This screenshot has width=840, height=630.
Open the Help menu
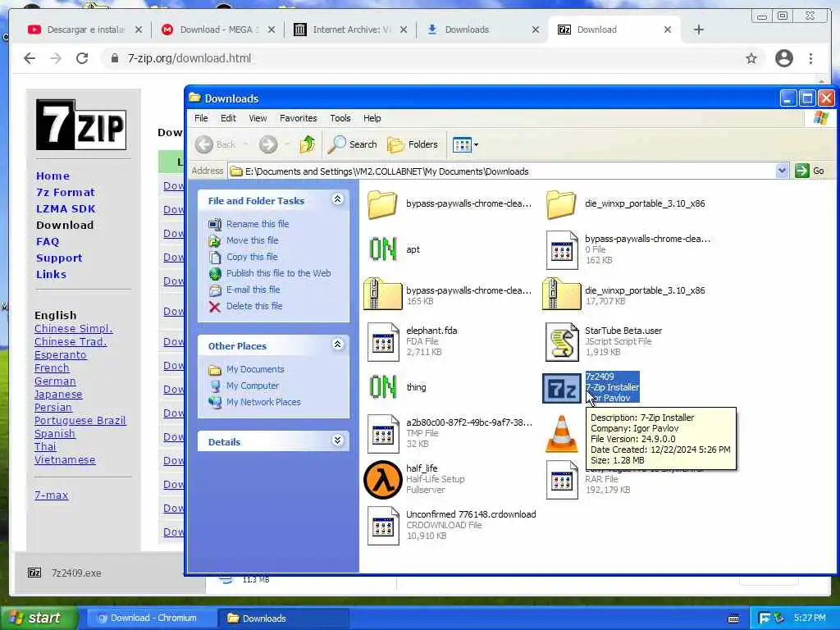click(372, 118)
